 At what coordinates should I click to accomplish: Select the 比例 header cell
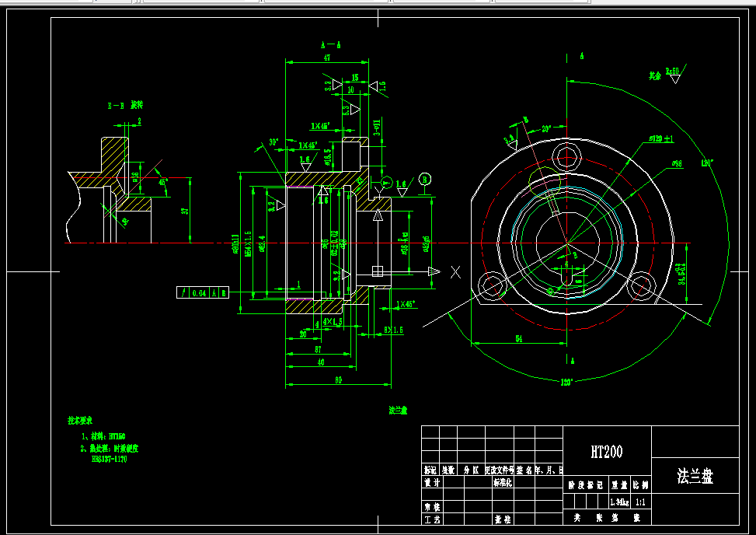641,486
